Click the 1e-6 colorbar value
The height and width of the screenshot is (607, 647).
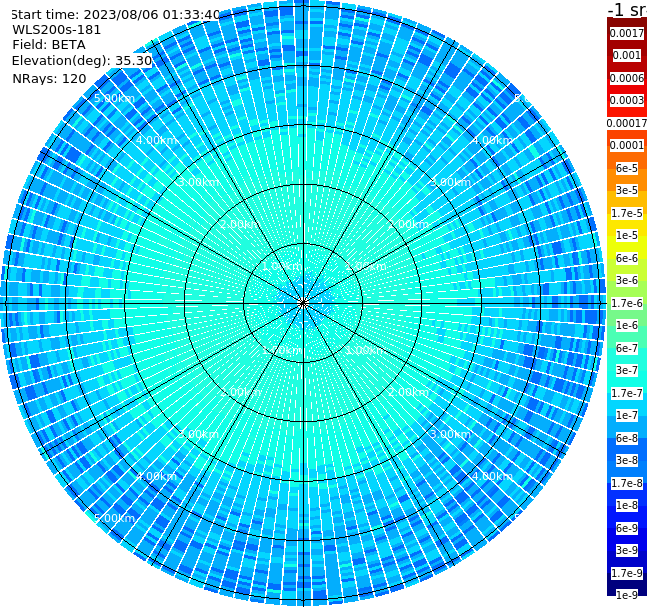[x=627, y=325]
